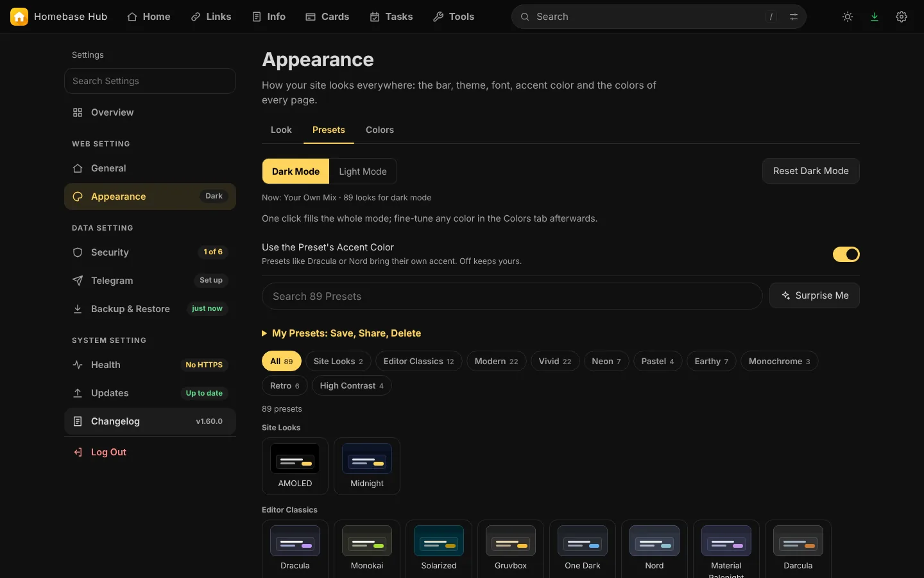The image size is (924, 578).
Task: Filter presets by Editor Classics chip
Action: 418,361
